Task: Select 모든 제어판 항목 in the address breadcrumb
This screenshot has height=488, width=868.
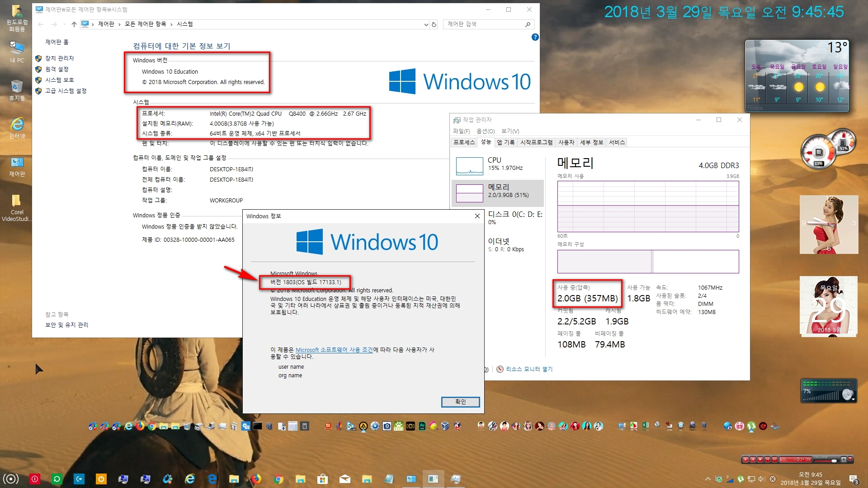Action: coord(145,24)
